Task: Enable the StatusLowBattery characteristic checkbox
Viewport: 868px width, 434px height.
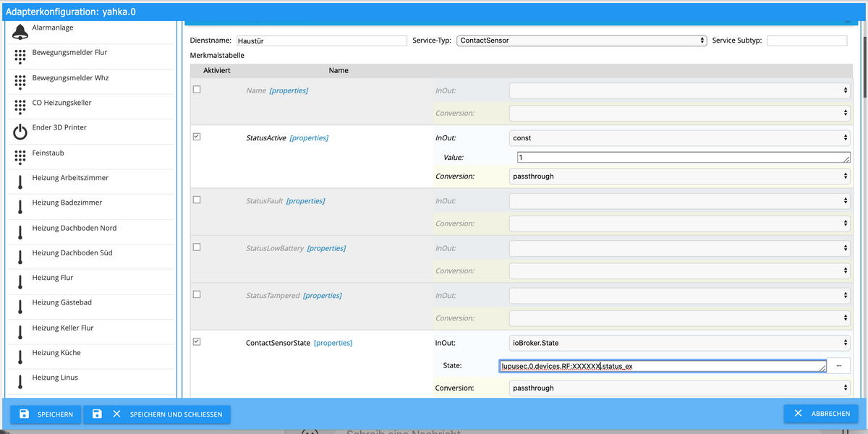Action: click(x=197, y=247)
